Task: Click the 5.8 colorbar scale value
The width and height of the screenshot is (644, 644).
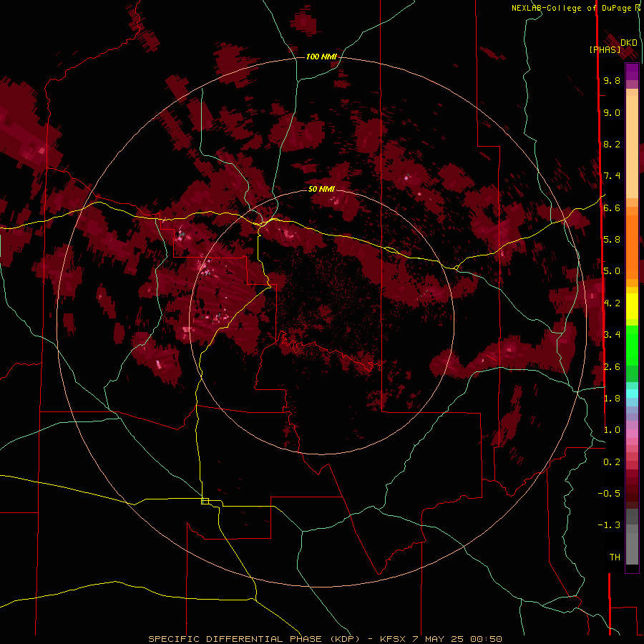Action: click(x=612, y=240)
